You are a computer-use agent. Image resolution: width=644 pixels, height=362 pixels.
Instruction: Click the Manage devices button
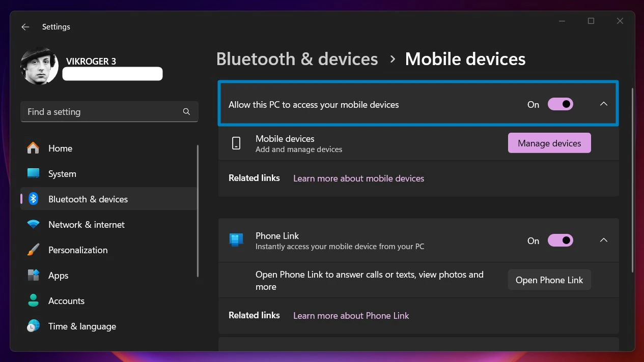tap(549, 143)
